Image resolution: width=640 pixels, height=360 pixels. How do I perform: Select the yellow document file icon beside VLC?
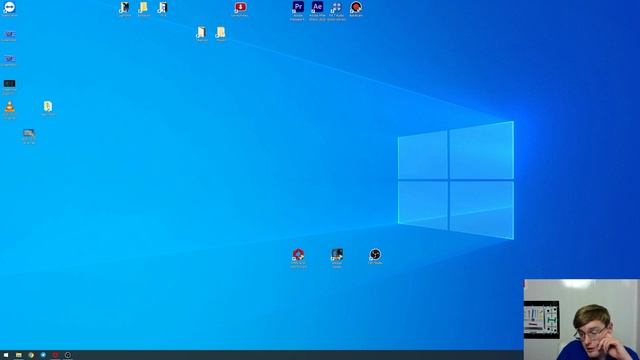tap(48, 107)
